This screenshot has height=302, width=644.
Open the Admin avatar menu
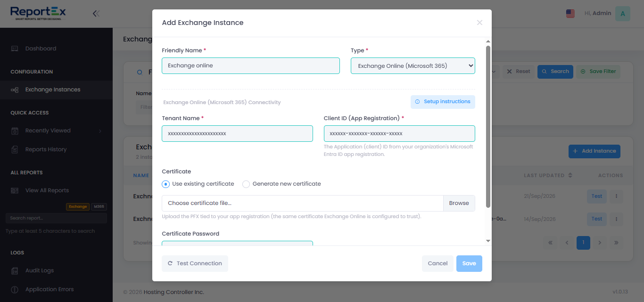click(623, 14)
